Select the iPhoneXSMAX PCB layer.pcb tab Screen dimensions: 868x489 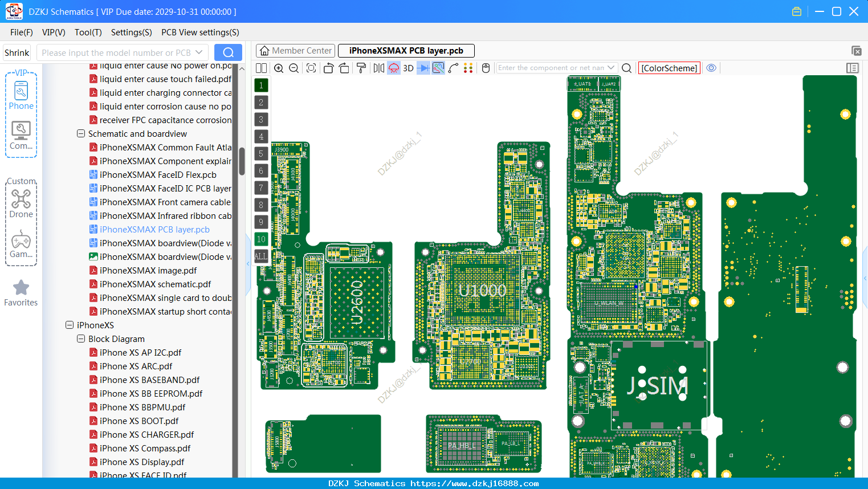tap(406, 51)
